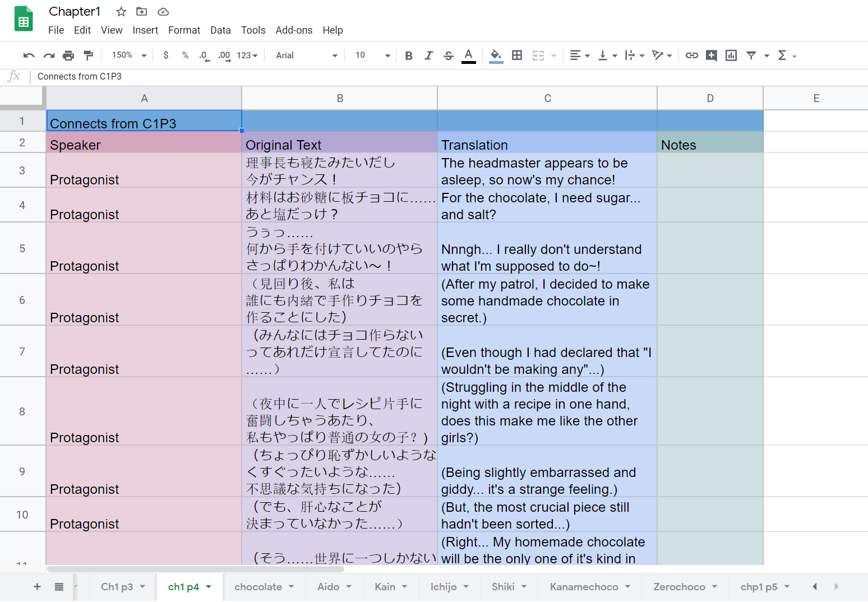Image resolution: width=868 pixels, height=602 pixels.
Task: Insert a chart
Action: (731, 55)
